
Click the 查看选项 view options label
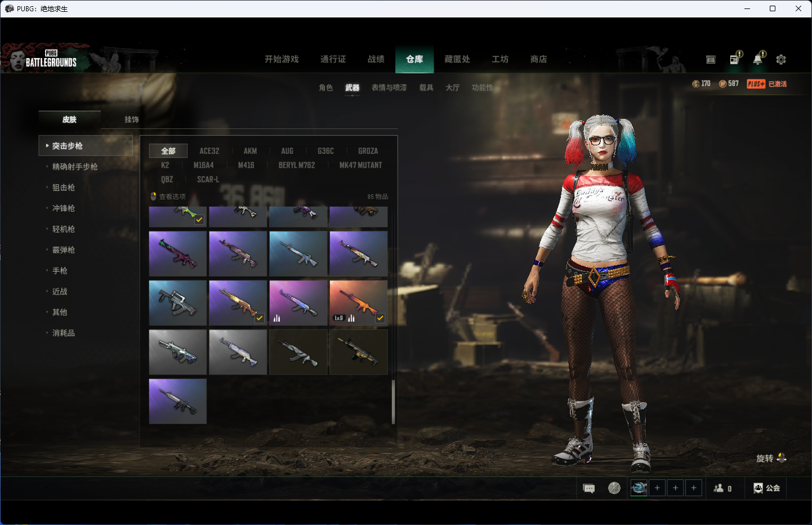tap(172, 197)
